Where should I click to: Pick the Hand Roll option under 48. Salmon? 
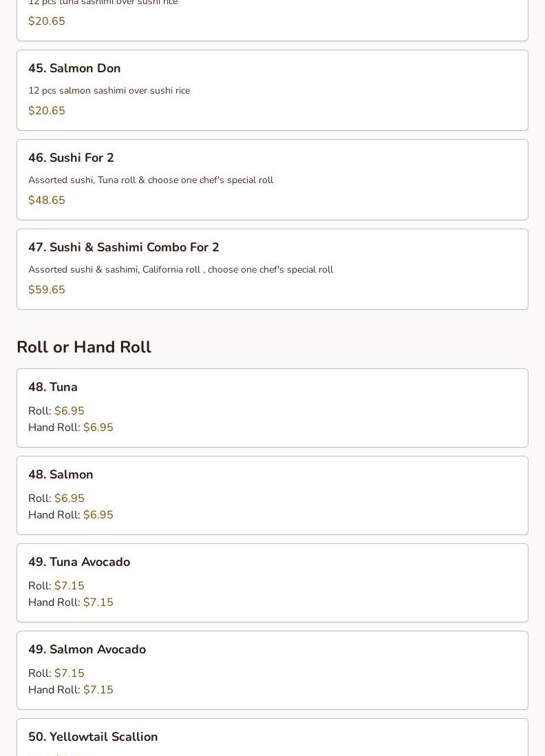click(98, 515)
